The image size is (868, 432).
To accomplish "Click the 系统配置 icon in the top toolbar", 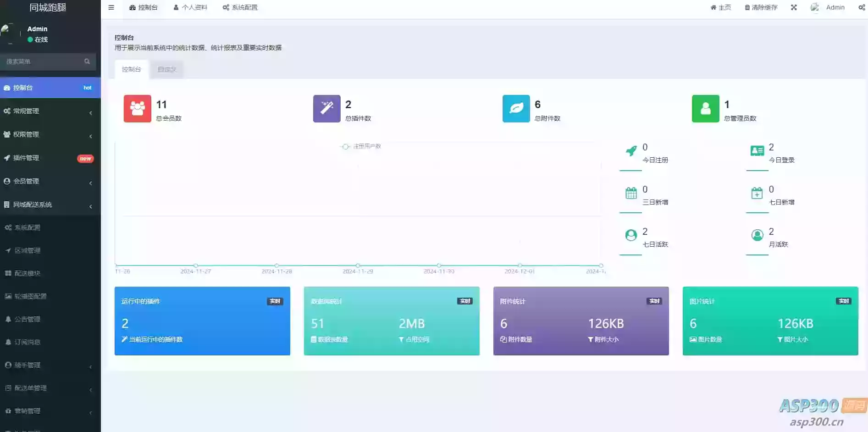I will (x=240, y=7).
